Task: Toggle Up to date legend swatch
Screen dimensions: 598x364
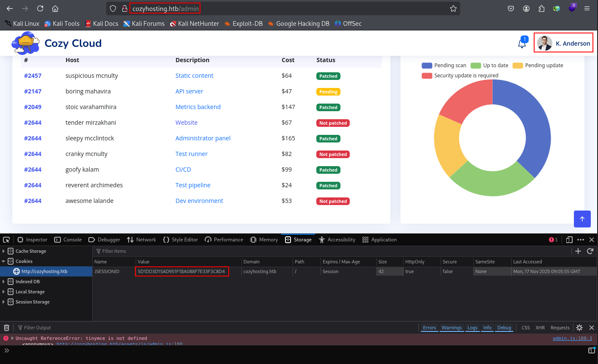Action: [x=476, y=66]
